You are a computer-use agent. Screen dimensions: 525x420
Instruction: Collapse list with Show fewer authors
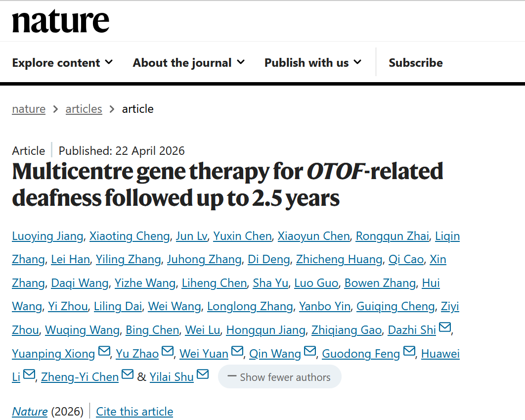coord(279,377)
